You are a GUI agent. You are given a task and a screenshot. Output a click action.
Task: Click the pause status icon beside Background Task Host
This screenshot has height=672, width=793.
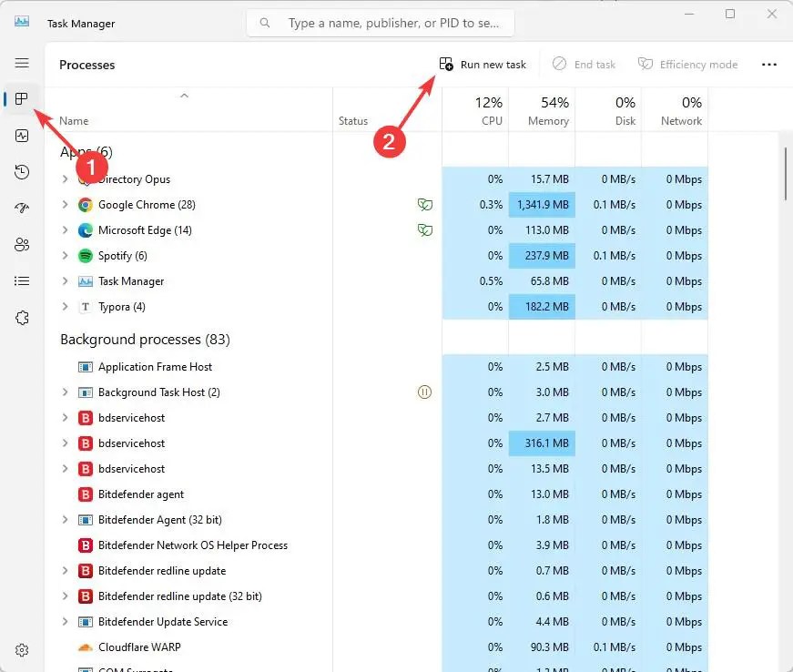pos(424,392)
